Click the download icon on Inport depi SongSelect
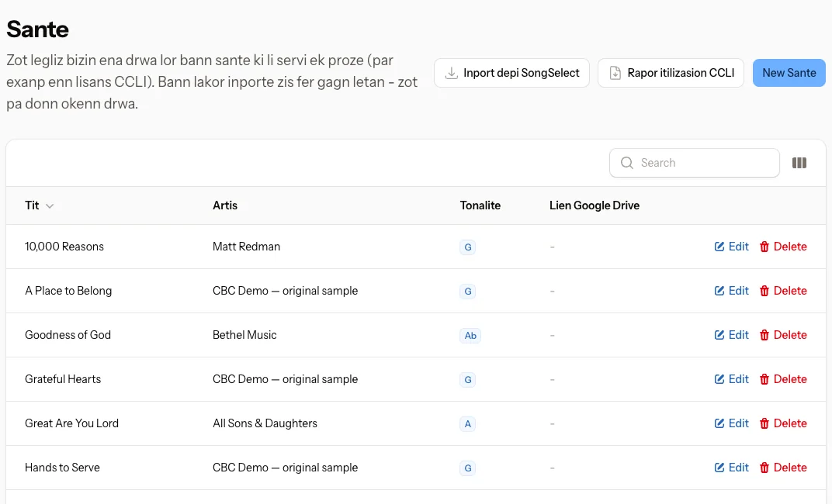 (451, 73)
